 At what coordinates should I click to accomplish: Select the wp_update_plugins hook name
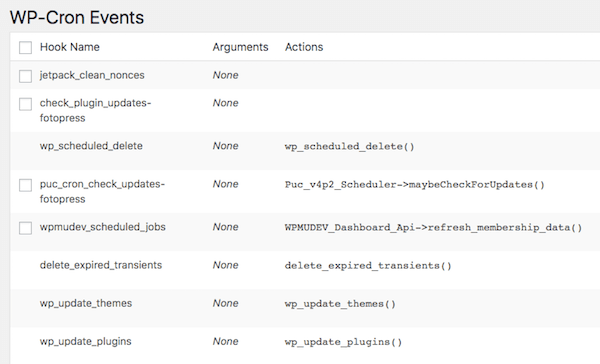tap(85, 341)
